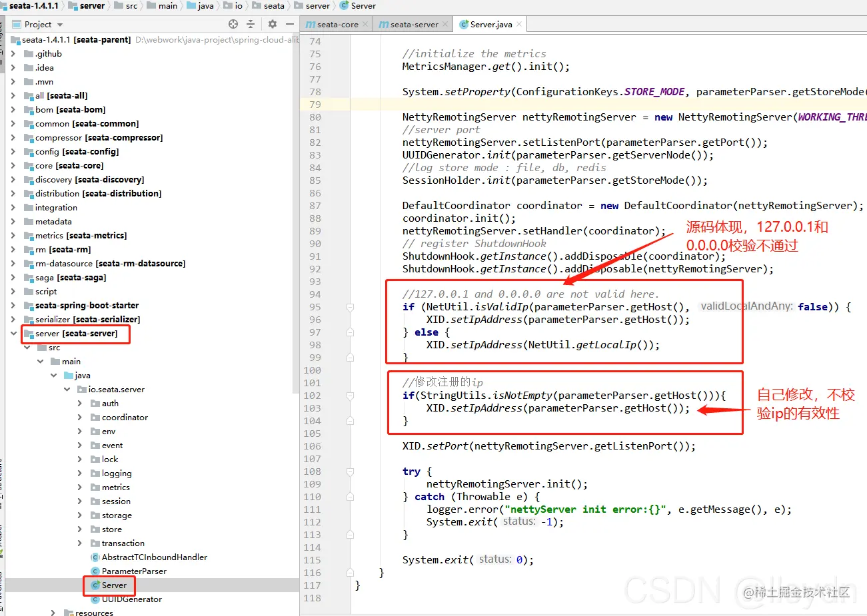Toggle code fold marker at line 97
This screenshot has width=867, height=616.
pyautogui.click(x=350, y=332)
